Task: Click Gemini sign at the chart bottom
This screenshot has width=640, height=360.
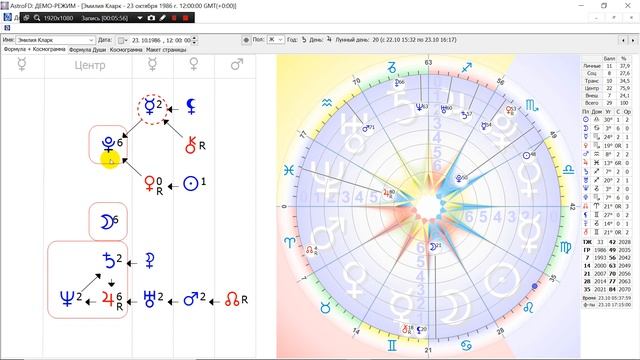Action: point(392,345)
